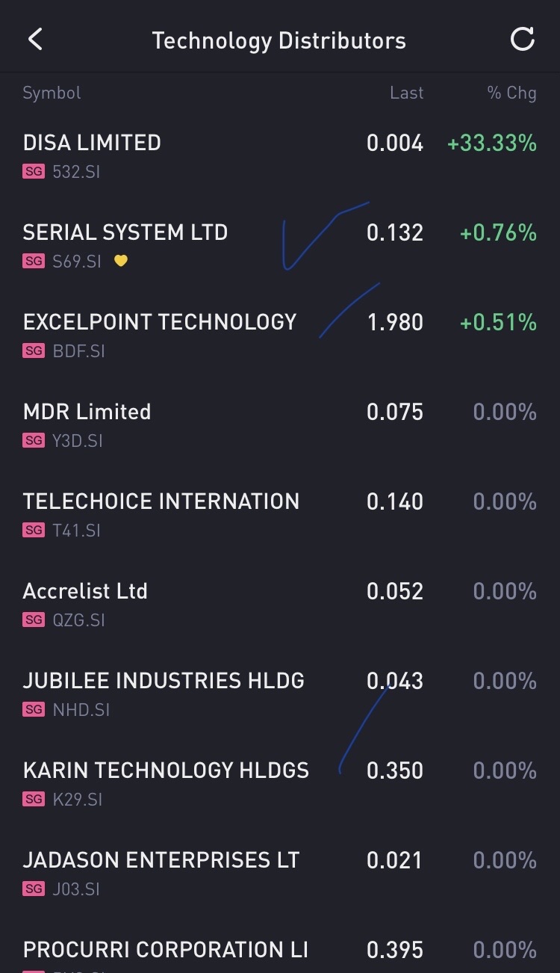Screen dimensions: 560x973
Task: Tap JUBILEE INDUSTRIES HLDG row
Action: 164,681
